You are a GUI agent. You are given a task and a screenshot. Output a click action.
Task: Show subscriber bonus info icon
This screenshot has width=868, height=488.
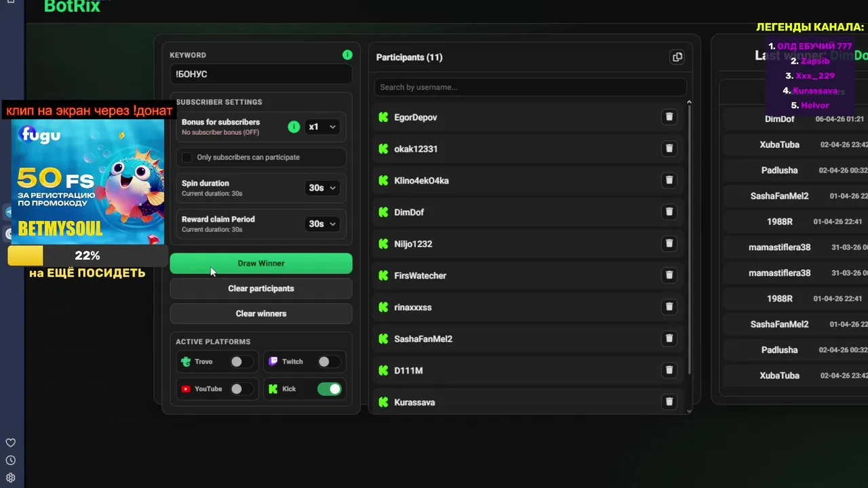click(x=294, y=127)
